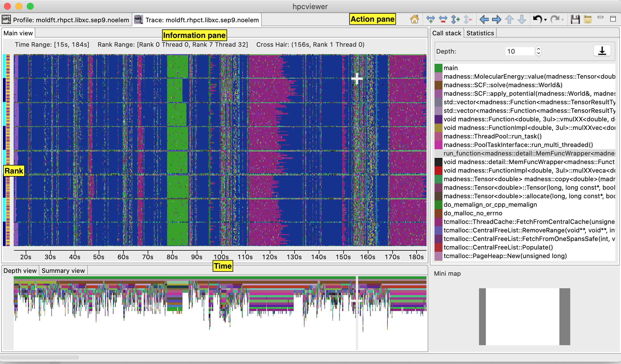Open the undo history dropdown arrow
The image size is (621, 364).
545,20
